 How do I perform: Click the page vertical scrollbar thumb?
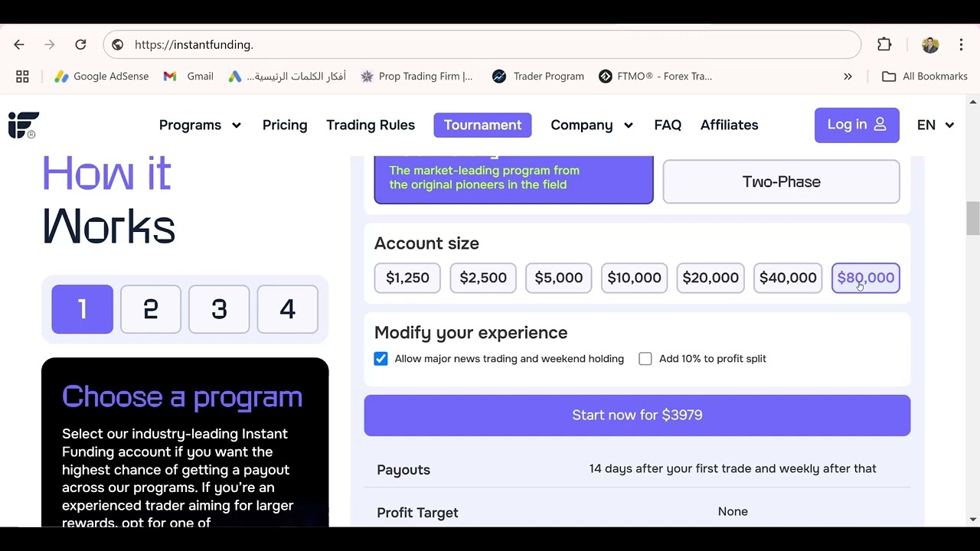[972, 218]
